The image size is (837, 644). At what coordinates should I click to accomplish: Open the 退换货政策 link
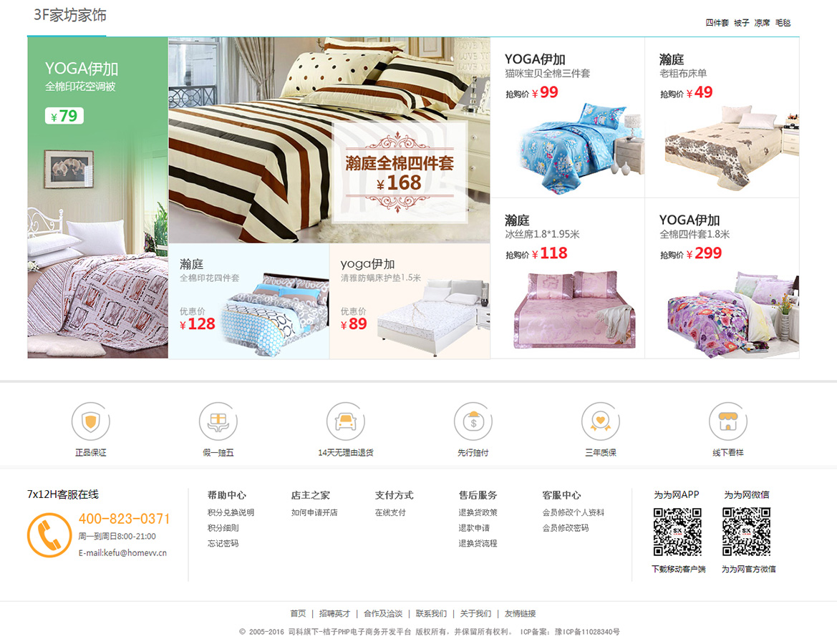(x=478, y=512)
